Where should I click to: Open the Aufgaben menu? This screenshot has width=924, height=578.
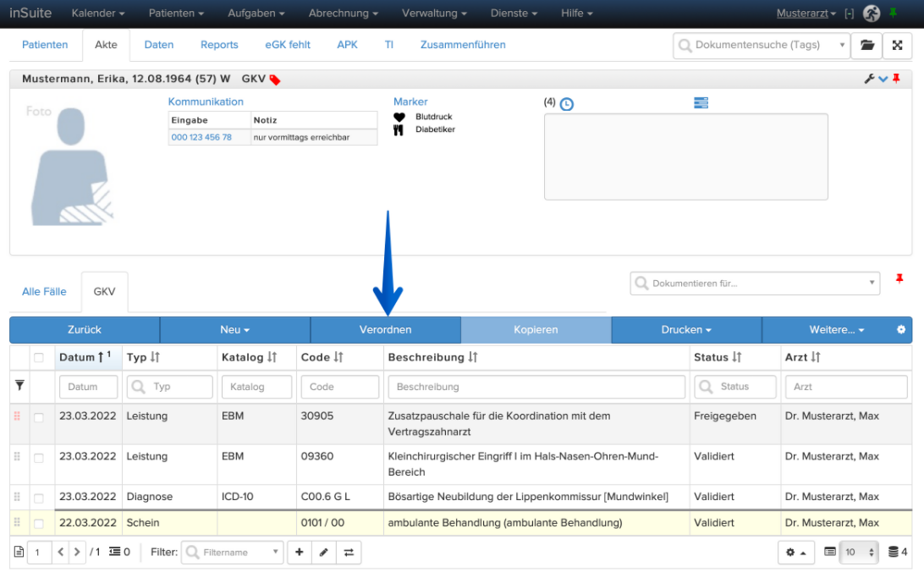point(256,13)
